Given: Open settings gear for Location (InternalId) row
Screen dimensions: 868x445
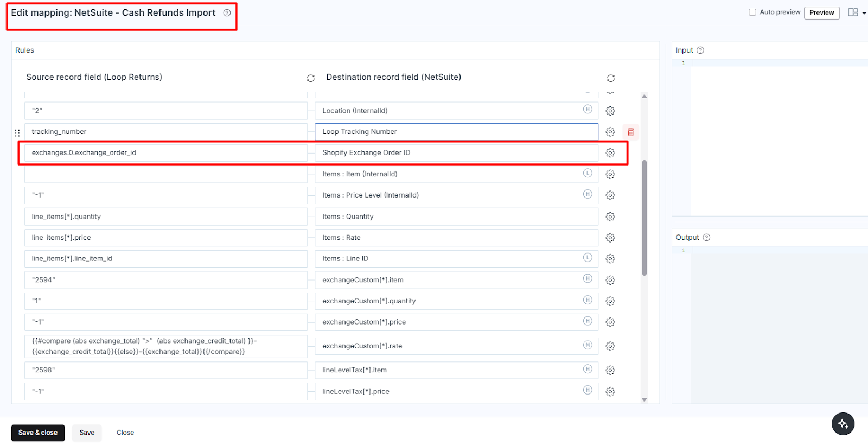Looking at the screenshot, I should pos(610,111).
